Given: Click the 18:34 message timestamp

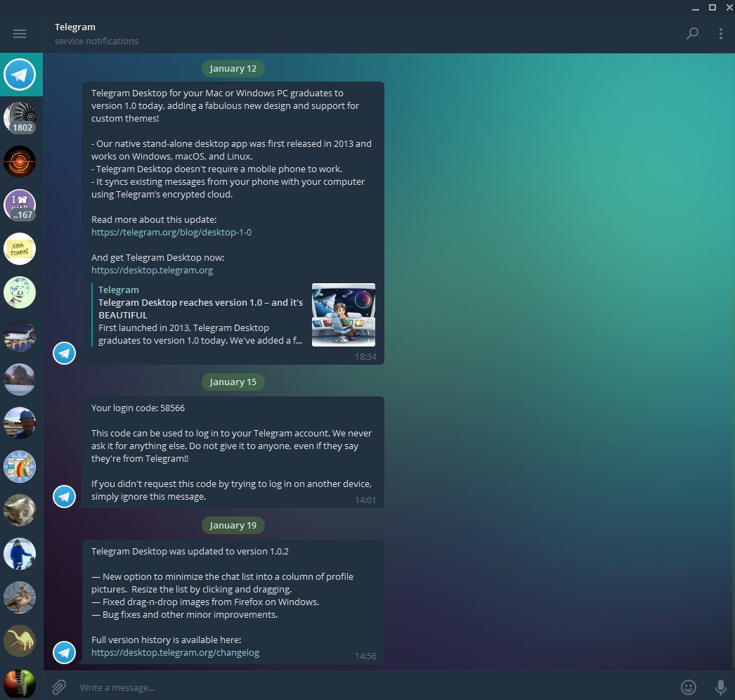Looking at the screenshot, I should tap(365, 357).
